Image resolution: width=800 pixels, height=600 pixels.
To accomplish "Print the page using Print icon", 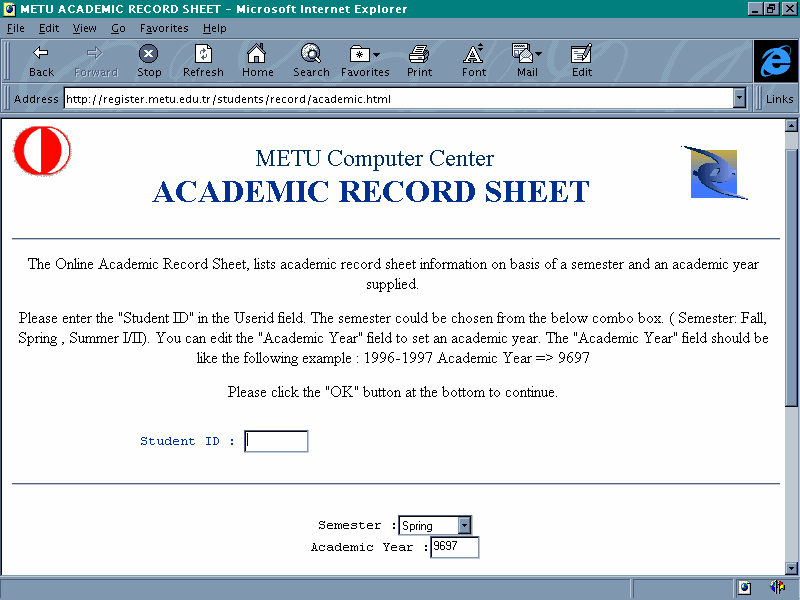I will click(419, 54).
